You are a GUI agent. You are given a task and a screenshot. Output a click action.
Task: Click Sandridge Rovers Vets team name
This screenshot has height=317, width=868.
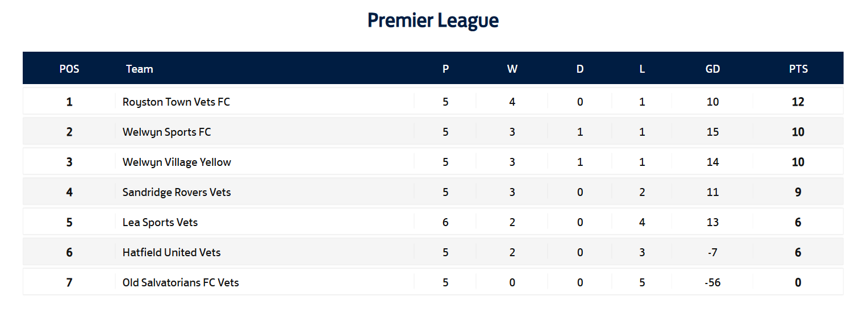click(x=177, y=193)
